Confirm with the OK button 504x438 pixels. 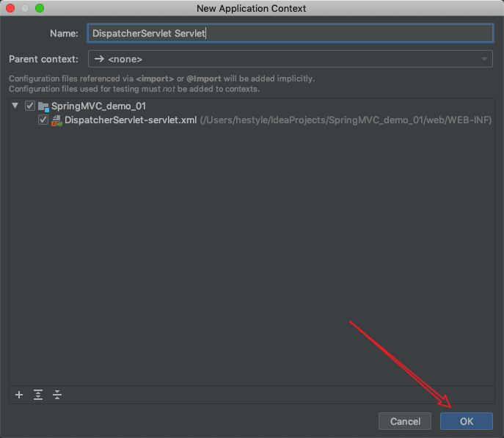point(467,421)
